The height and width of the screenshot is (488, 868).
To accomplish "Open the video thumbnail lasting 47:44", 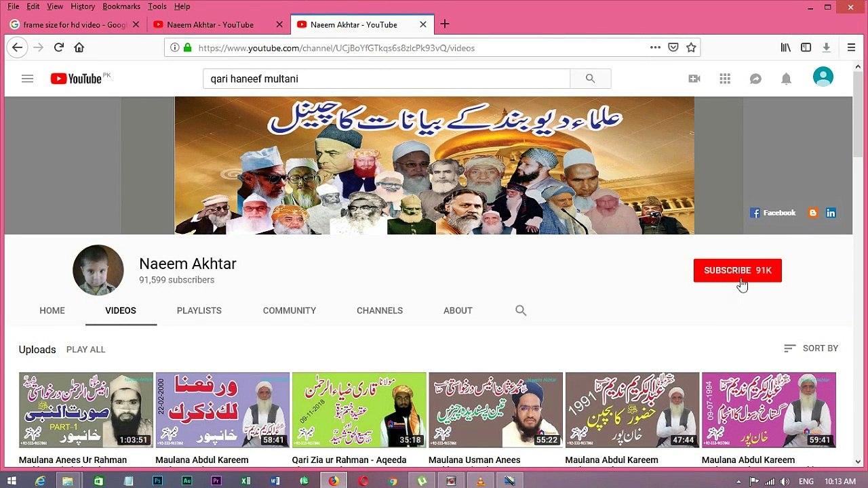I will pyautogui.click(x=632, y=410).
